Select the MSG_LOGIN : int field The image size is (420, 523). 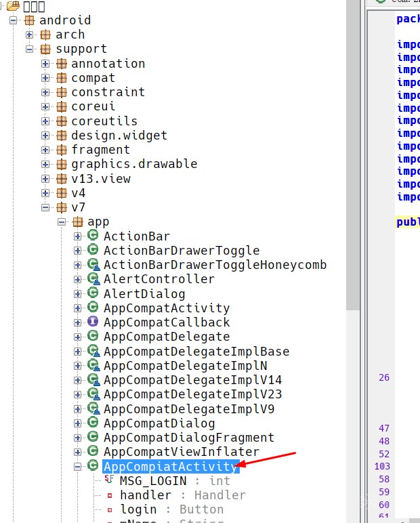pyautogui.click(x=175, y=481)
